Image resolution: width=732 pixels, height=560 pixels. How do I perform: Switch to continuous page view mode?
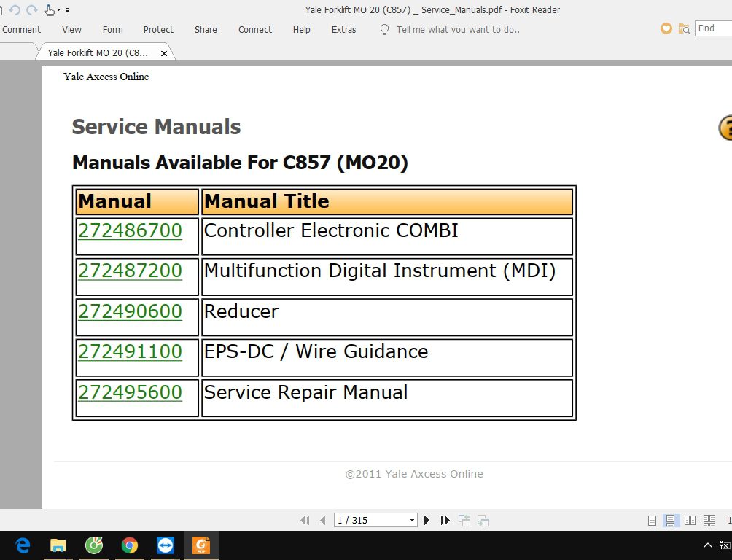[x=670, y=521]
